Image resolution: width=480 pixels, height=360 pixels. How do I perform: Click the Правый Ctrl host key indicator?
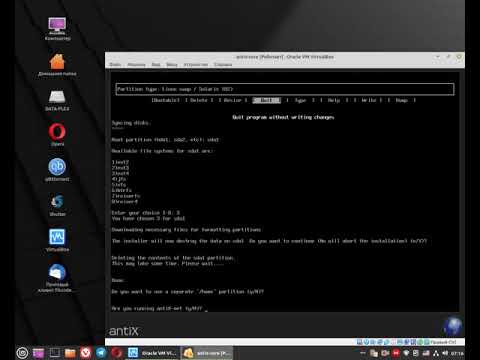click(443, 342)
